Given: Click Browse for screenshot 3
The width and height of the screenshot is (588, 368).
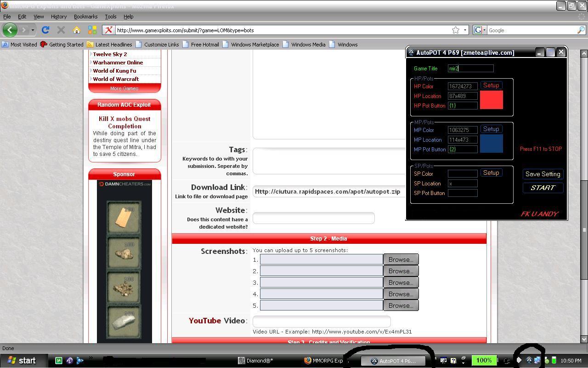Looking at the screenshot, I should click(401, 282).
